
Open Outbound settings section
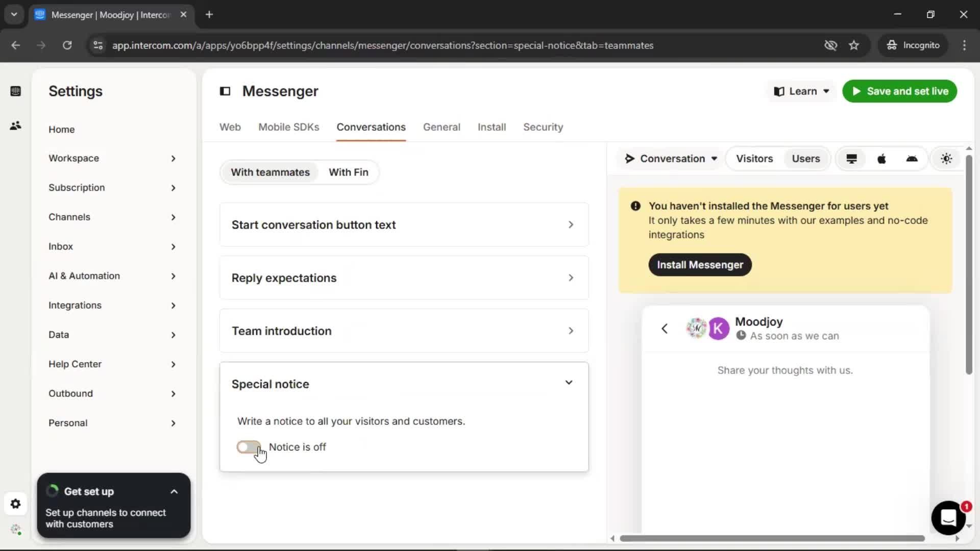coord(112,394)
